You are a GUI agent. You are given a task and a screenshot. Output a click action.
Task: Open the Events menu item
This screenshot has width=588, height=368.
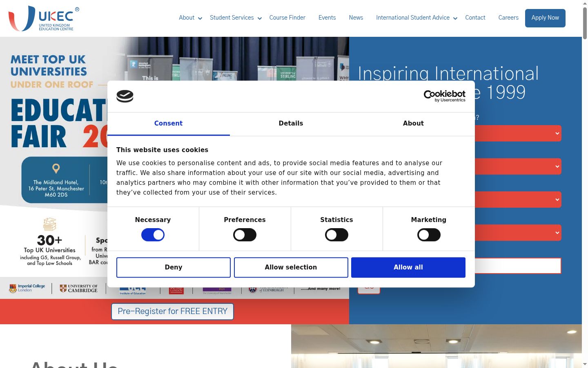coord(327,18)
